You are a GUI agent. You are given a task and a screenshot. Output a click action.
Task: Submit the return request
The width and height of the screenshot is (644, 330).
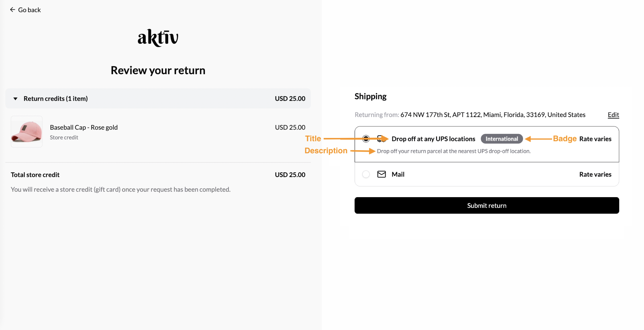coord(487,205)
